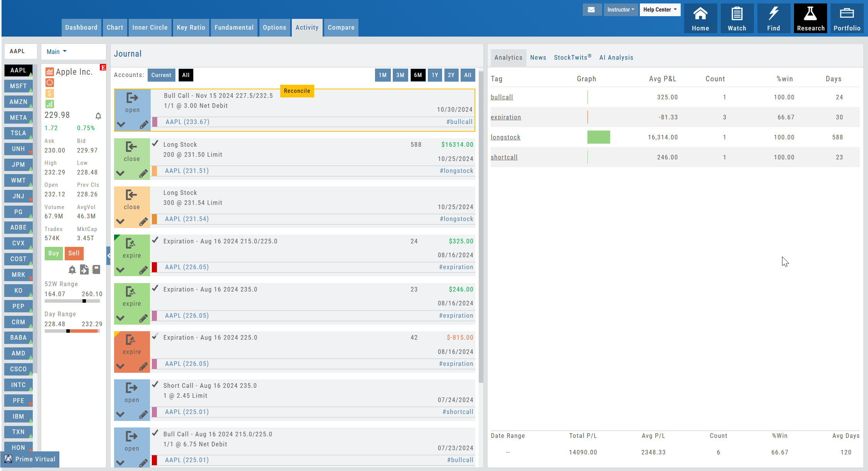The image size is (868, 471).
Task: Click the 52W Range slider bar
Action: point(72,301)
